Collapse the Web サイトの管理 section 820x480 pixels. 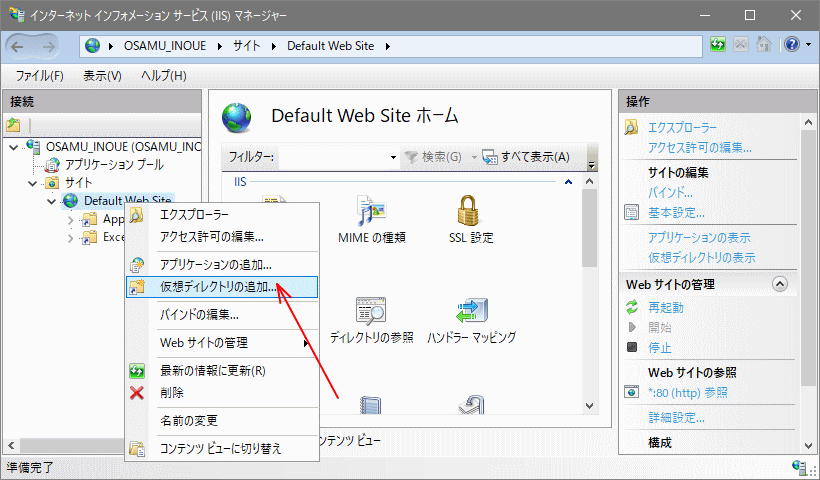pos(779,284)
